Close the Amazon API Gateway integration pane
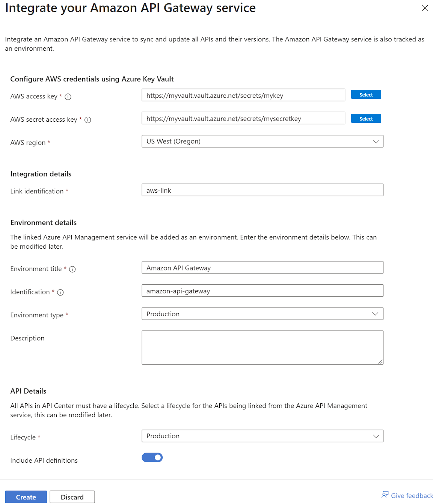The image size is (433, 504). (425, 8)
